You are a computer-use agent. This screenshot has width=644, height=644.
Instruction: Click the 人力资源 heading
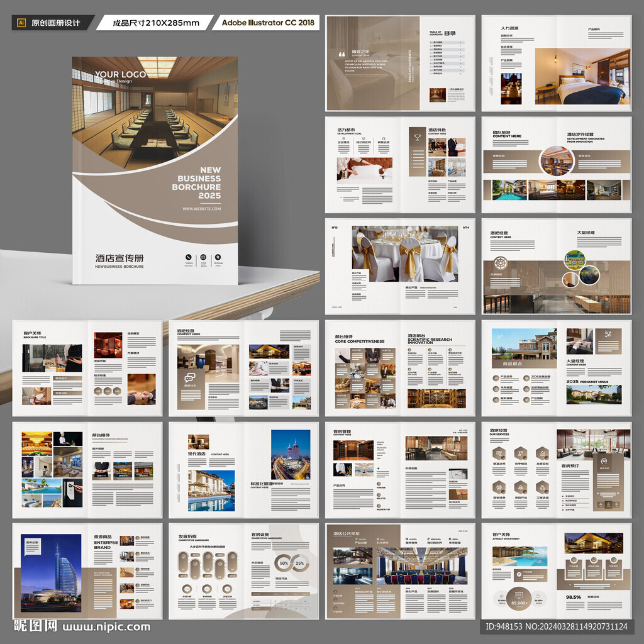(x=509, y=28)
